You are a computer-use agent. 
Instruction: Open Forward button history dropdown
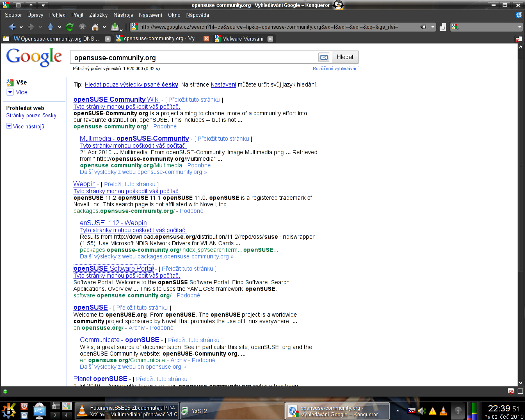(x=40, y=27)
